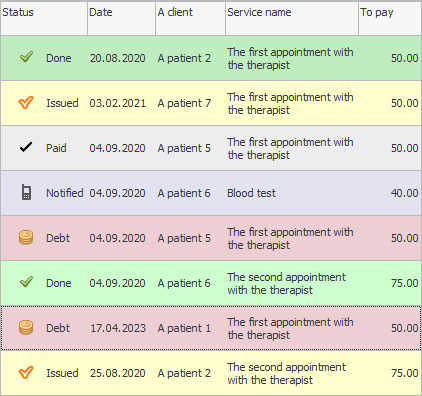Click service name for A patient 1

(290, 328)
